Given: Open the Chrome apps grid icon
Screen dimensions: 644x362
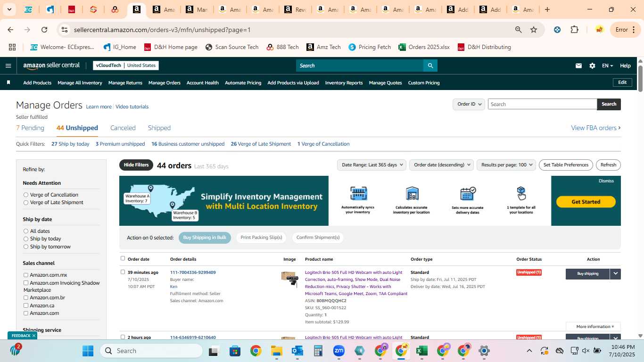Looking at the screenshot, I should point(12,47).
